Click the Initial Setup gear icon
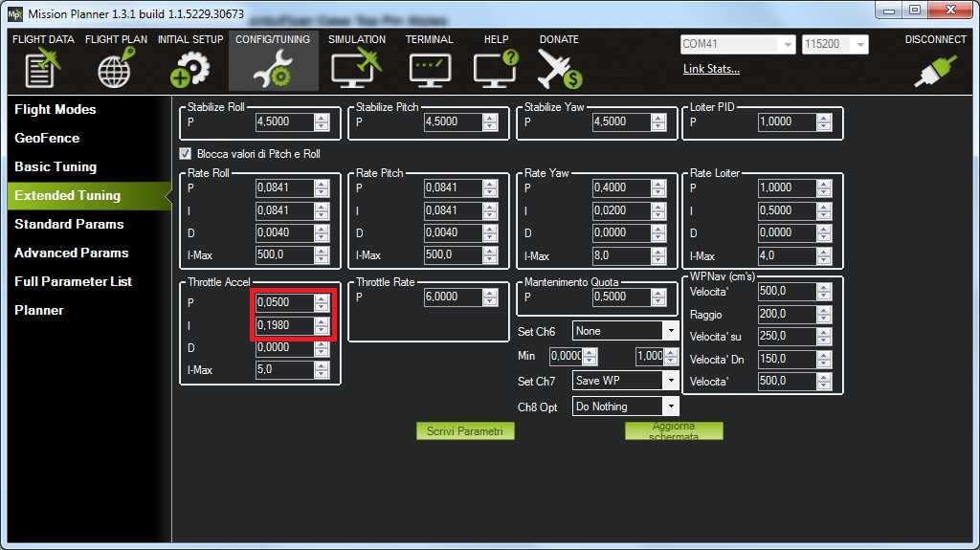 click(189, 69)
